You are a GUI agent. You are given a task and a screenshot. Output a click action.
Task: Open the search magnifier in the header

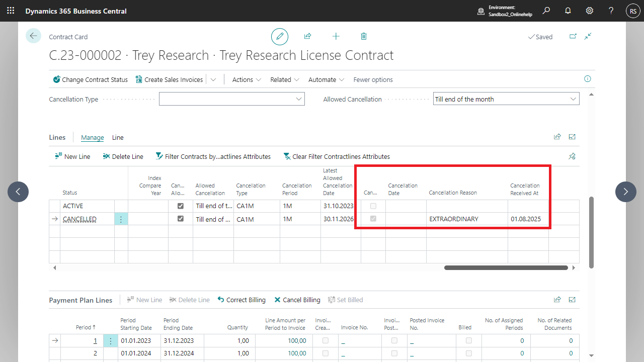click(546, 11)
